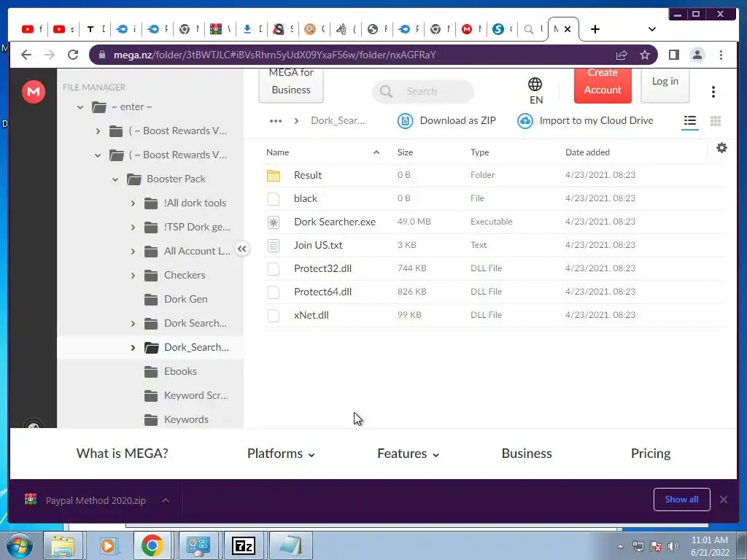
Task: Click the Create Account button
Action: click(603, 85)
